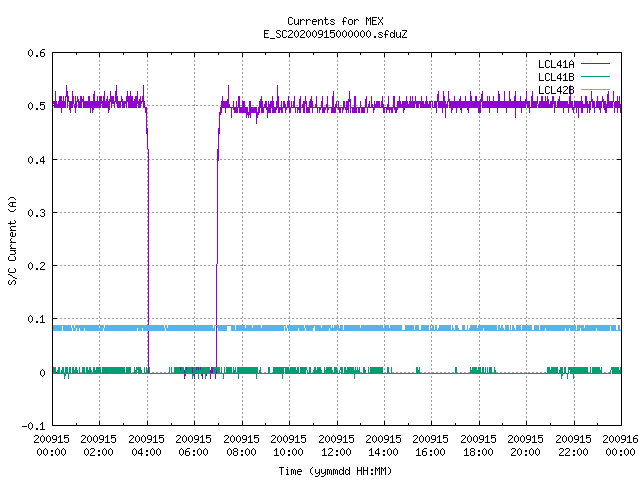
Task: Click the 0.6 y-axis tick value
Action: 36,53
